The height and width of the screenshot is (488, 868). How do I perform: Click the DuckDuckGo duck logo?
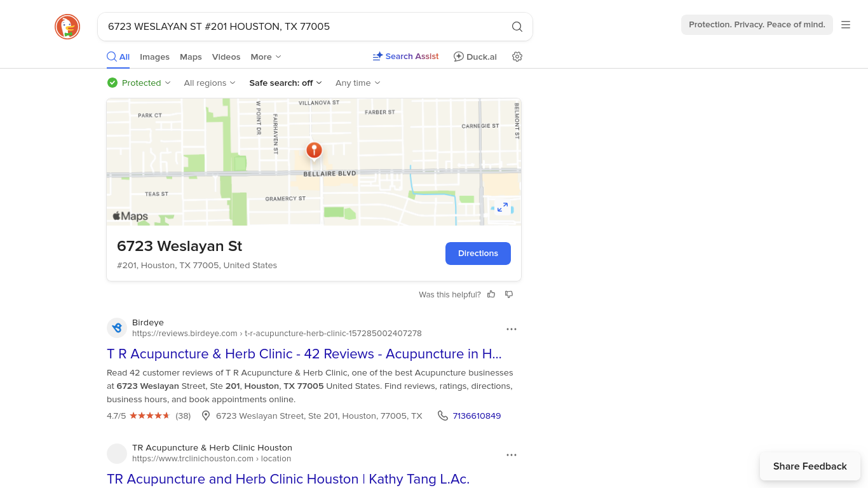(67, 27)
